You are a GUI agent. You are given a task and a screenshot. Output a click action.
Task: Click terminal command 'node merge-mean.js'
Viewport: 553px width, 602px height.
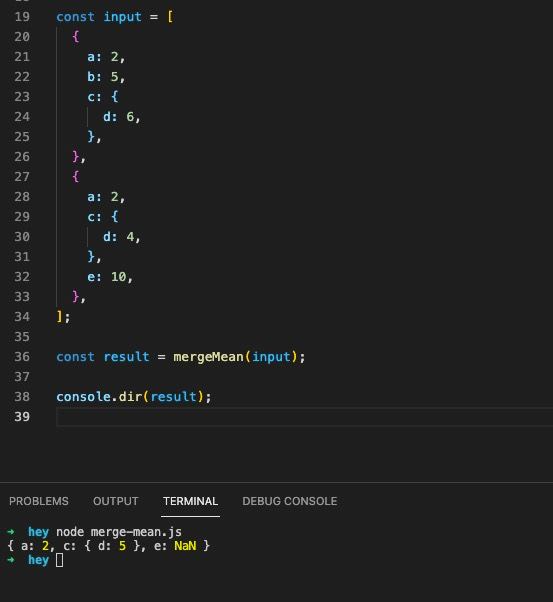point(119,532)
